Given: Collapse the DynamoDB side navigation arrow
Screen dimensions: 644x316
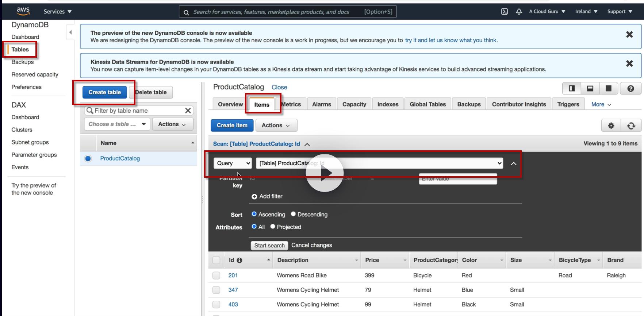Looking at the screenshot, I should coord(70,32).
